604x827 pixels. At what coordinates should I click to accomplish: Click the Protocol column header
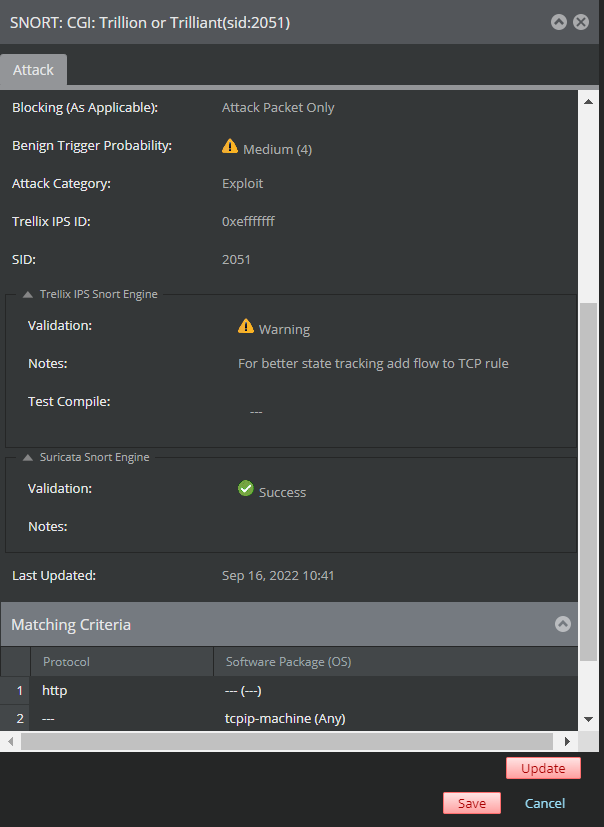click(122, 661)
